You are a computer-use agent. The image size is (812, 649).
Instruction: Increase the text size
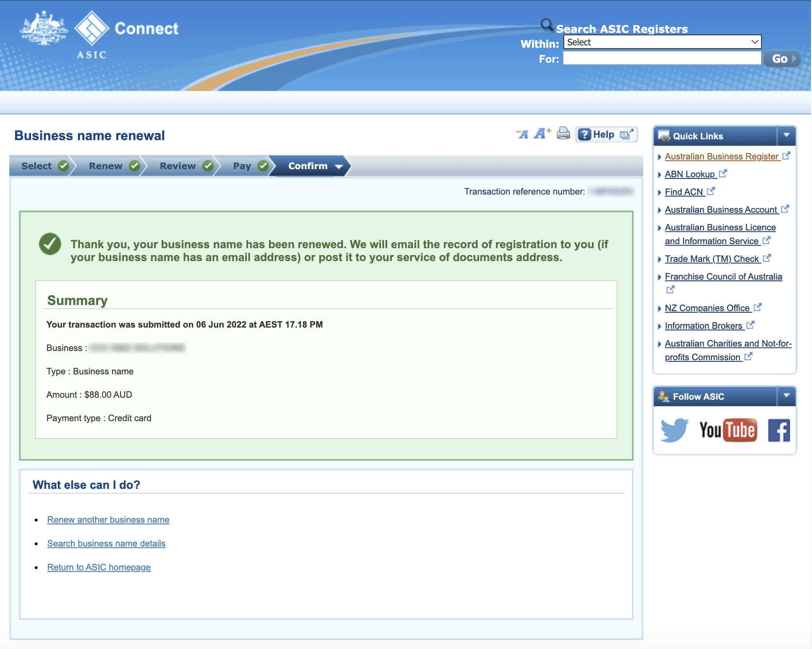point(542,133)
